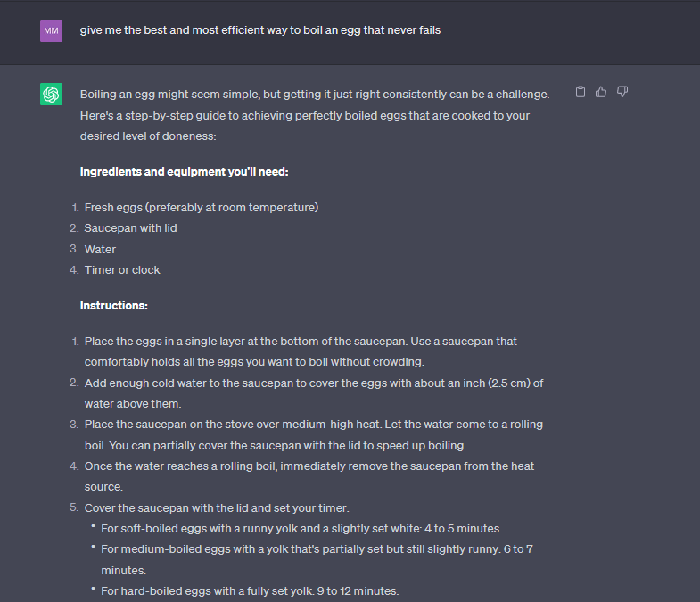
Task: Click the 'Saucepan with lid' list item
Action: coord(131,228)
